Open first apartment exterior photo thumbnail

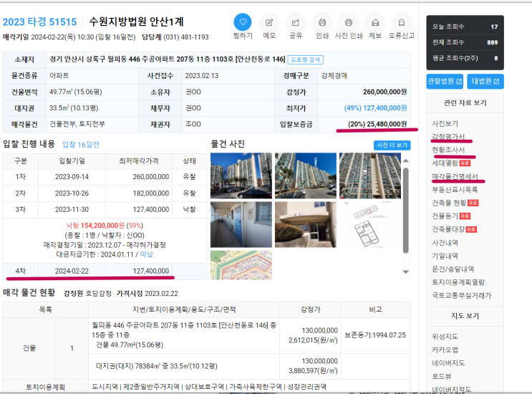pos(241,176)
